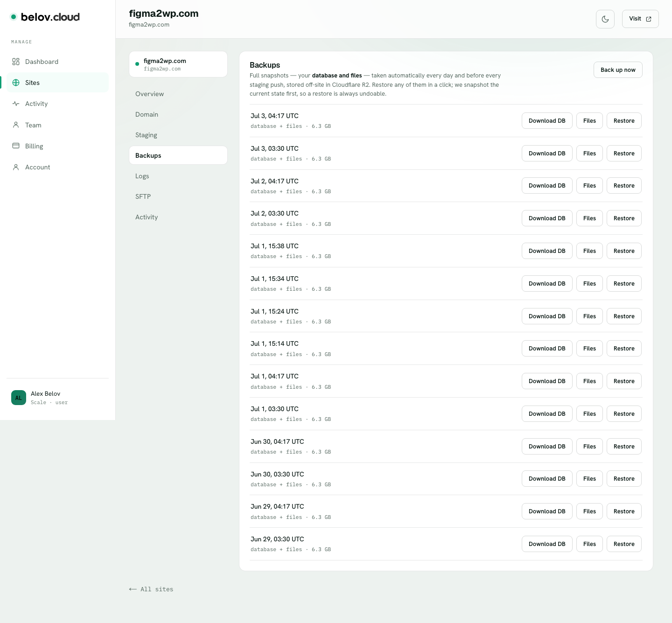Click the Team person icon
The width and height of the screenshot is (672, 623).
click(16, 125)
